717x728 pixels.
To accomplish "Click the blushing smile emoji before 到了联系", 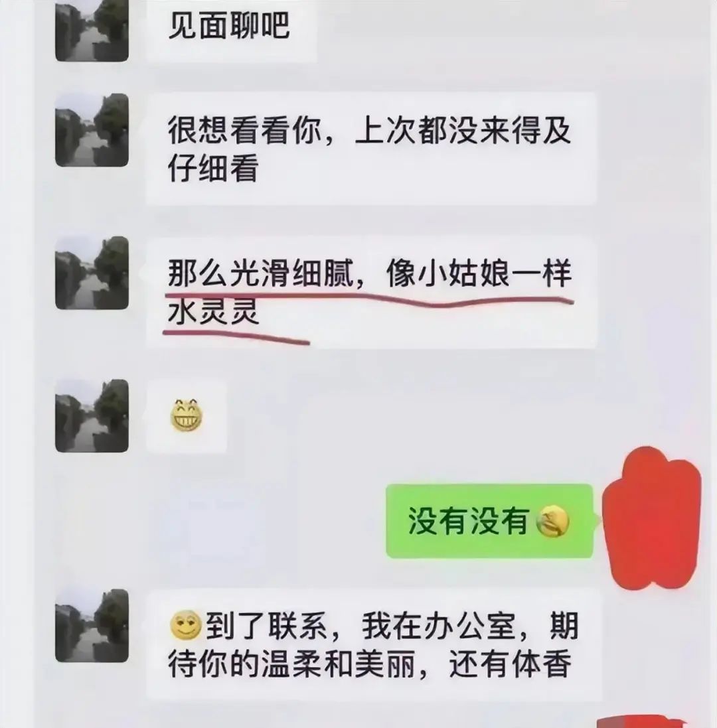I will tap(186, 625).
